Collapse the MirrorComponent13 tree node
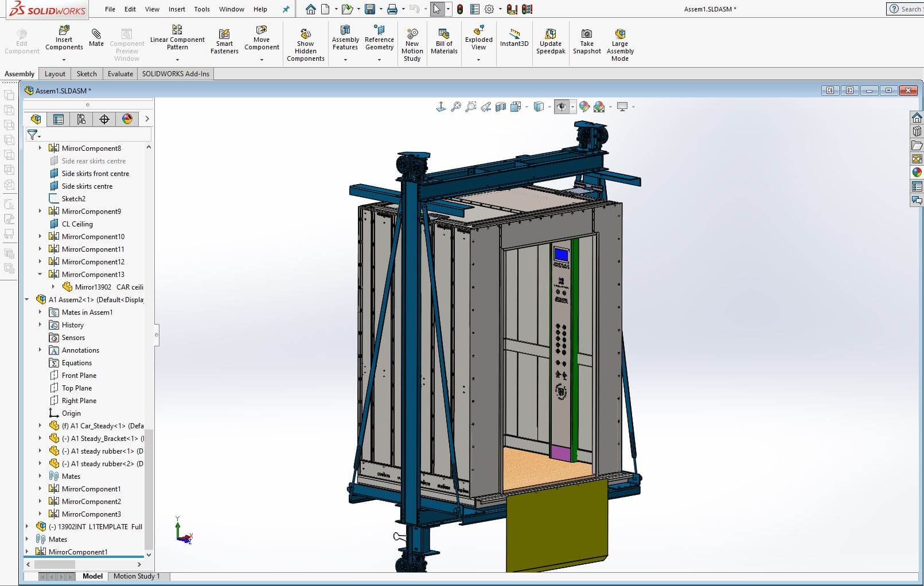Screen dimensions: 924x586 (40, 274)
